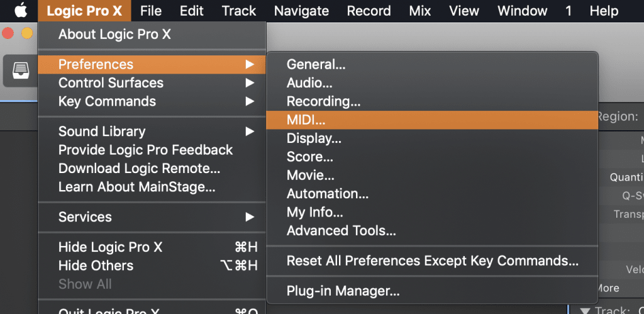The width and height of the screenshot is (644, 314).
Task: Expand the Preferences submenu
Action: pos(152,65)
